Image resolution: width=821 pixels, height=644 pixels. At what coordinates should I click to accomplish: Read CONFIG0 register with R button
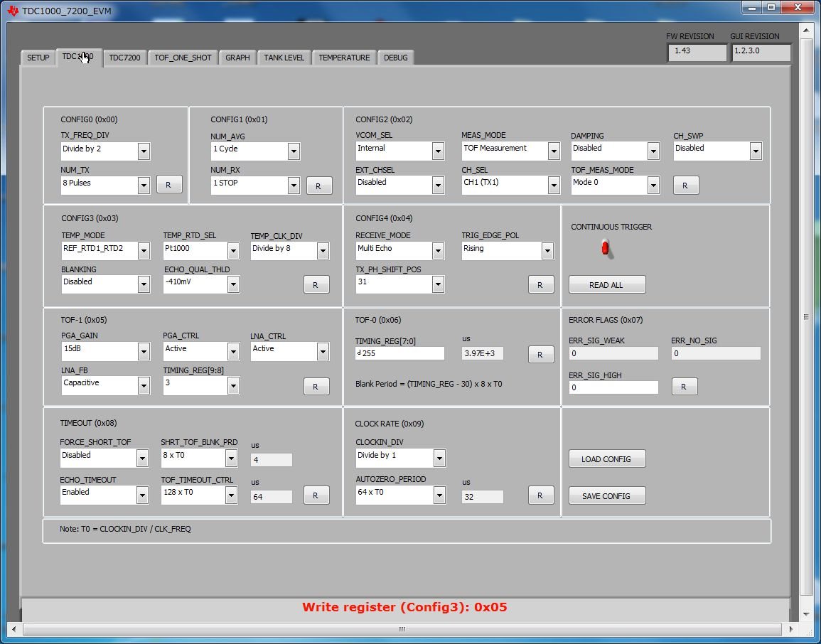(169, 185)
